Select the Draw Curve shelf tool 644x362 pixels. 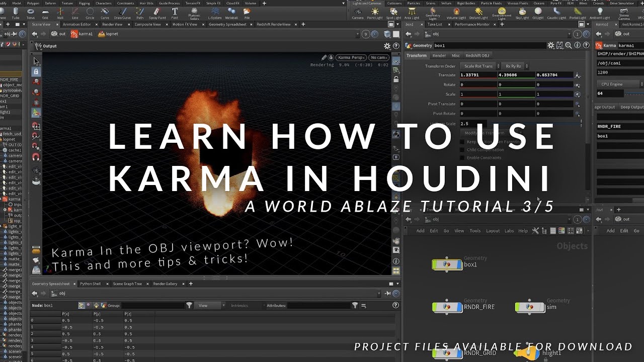[x=122, y=13]
